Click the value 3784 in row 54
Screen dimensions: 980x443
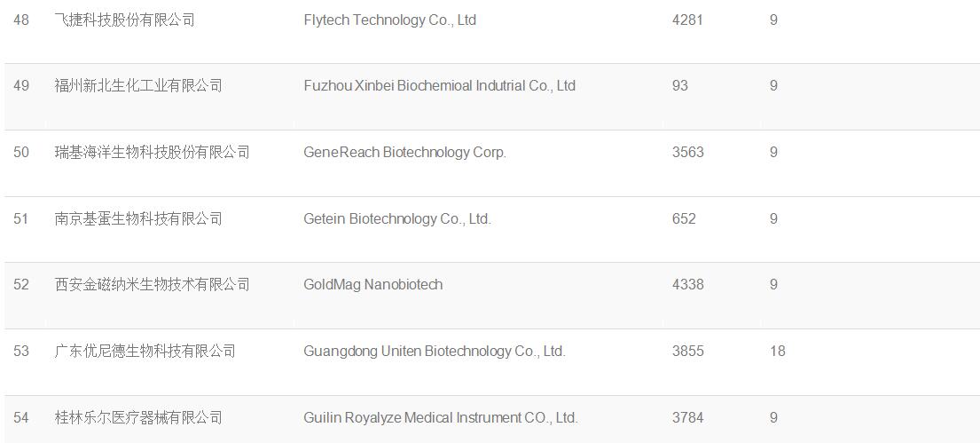click(688, 417)
